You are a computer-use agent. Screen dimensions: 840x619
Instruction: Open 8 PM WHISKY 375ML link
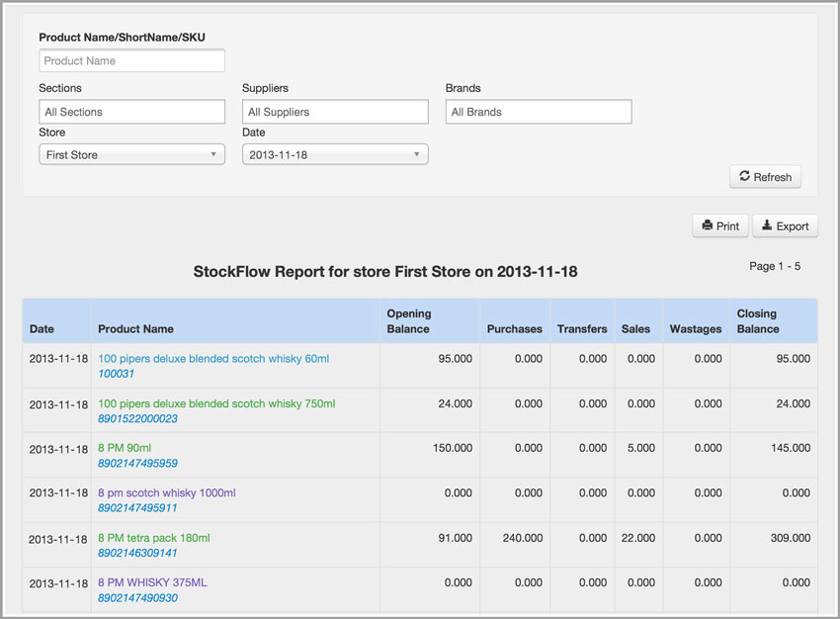(152, 582)
